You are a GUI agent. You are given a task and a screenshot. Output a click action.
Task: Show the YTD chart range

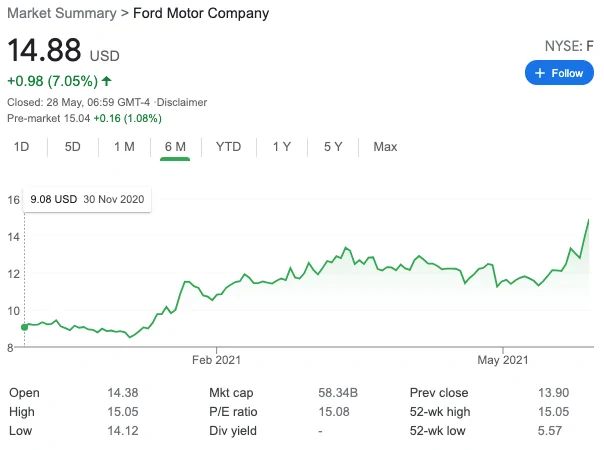(228, 147)
